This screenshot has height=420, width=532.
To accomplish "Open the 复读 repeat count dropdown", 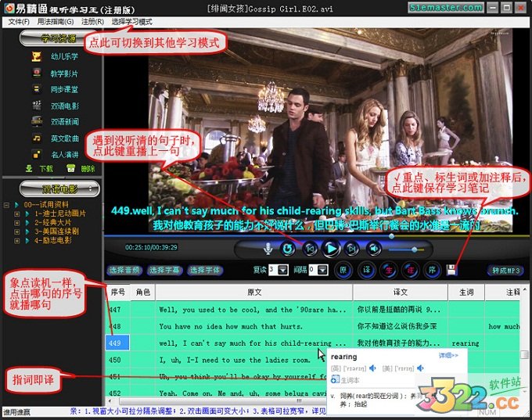I will pos(283,270).
